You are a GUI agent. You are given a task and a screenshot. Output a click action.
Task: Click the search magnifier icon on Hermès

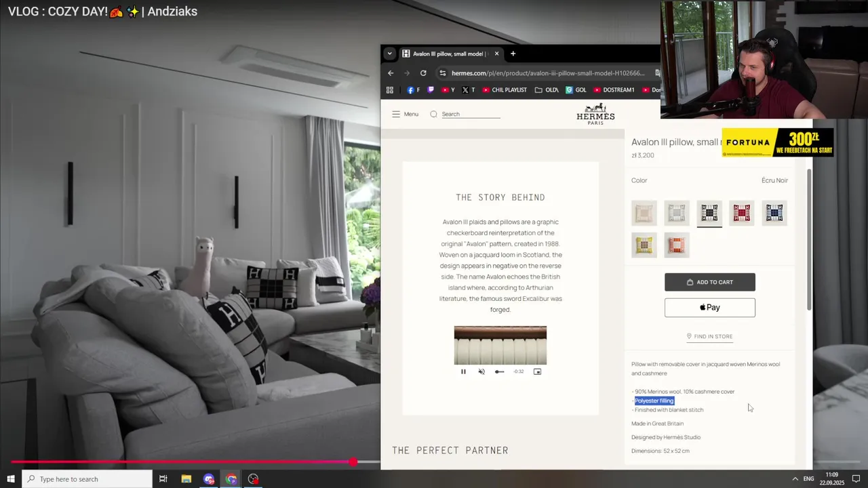433,114
